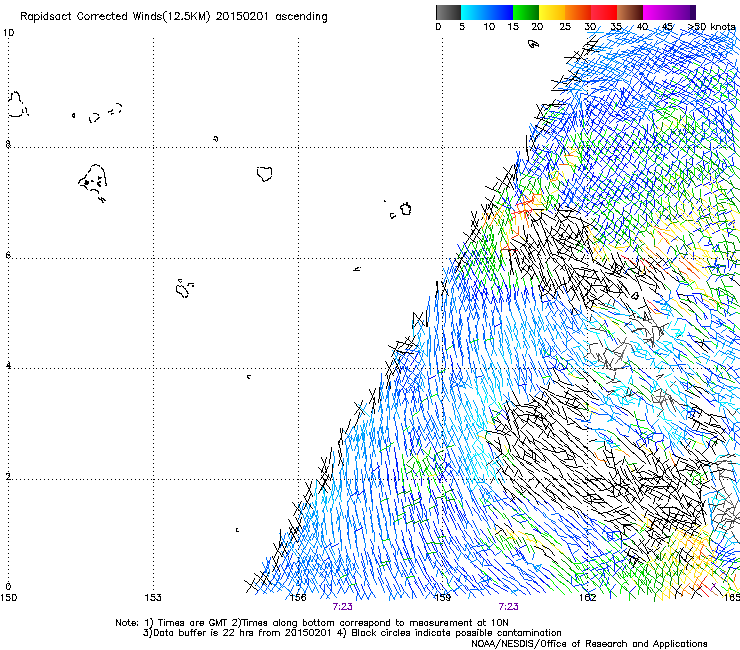This screenshot has width=740, height=650.
Task: Click the '25' label under the color bar
Action: [x=565, y=27]
